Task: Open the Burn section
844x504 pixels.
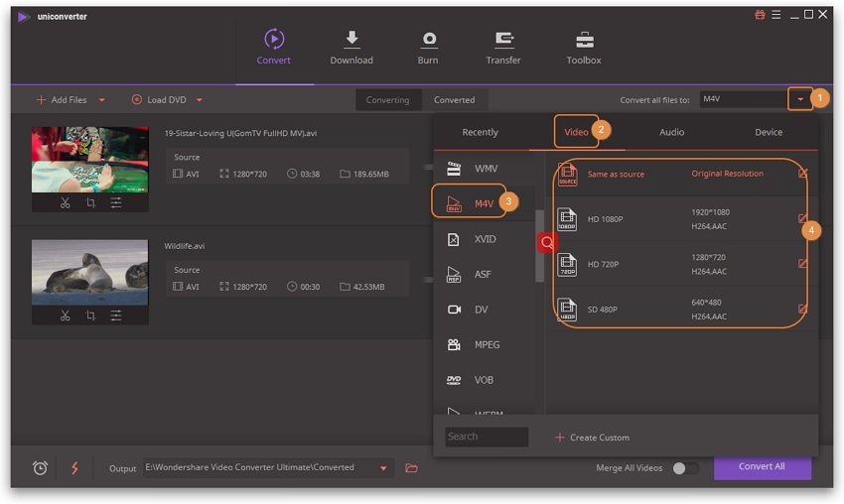Action: point(428,48)
